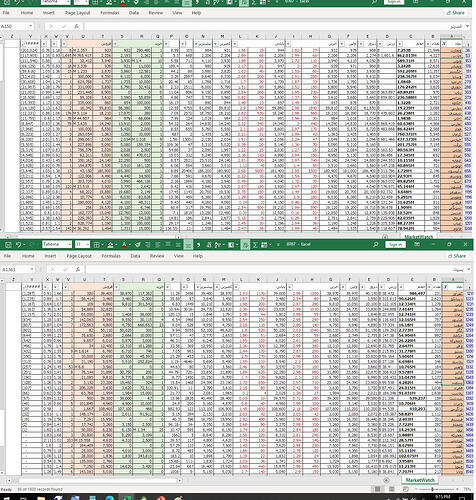Open search magnifier in lower window title bar

click(376, 245)
